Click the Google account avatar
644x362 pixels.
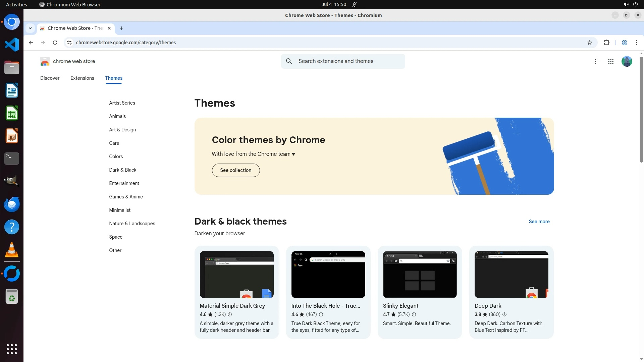click(627, 61)
